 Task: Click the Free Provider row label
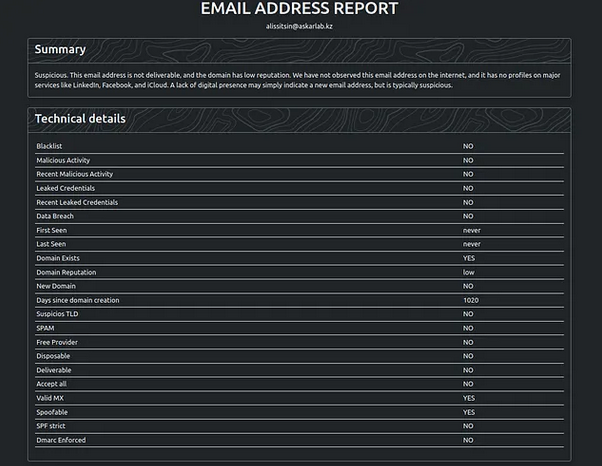point(57,342)
